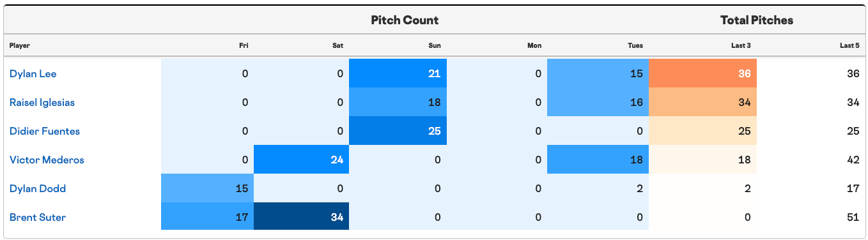Screen dimensions: 868x240
Task: Click the Mon column header
Action: (x=534, y=46)
